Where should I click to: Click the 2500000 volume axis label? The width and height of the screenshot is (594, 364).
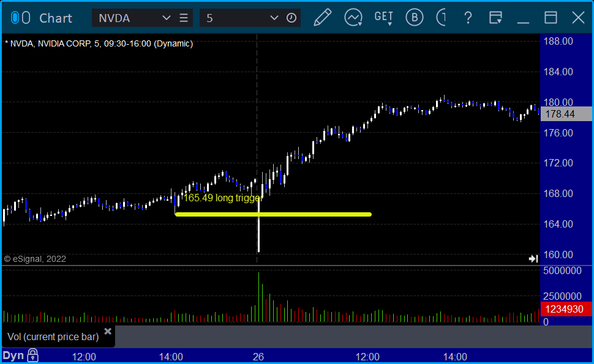pyautogui.click(x=562, y=296)
